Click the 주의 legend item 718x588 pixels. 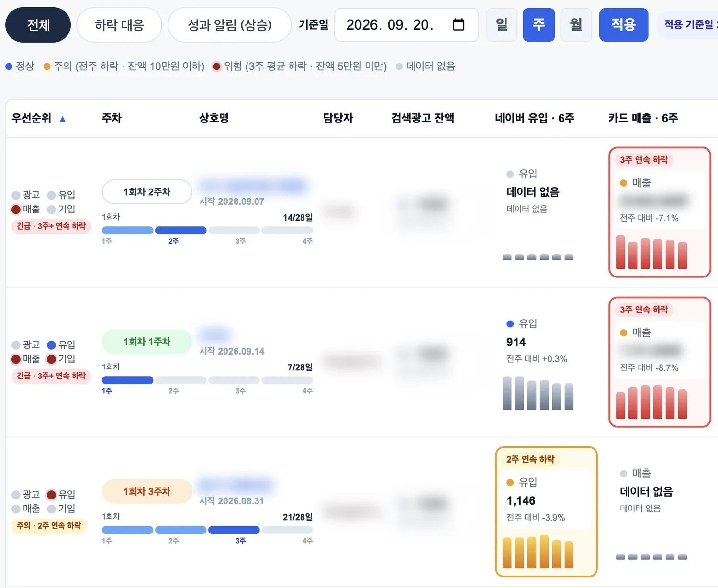(124, 66)
